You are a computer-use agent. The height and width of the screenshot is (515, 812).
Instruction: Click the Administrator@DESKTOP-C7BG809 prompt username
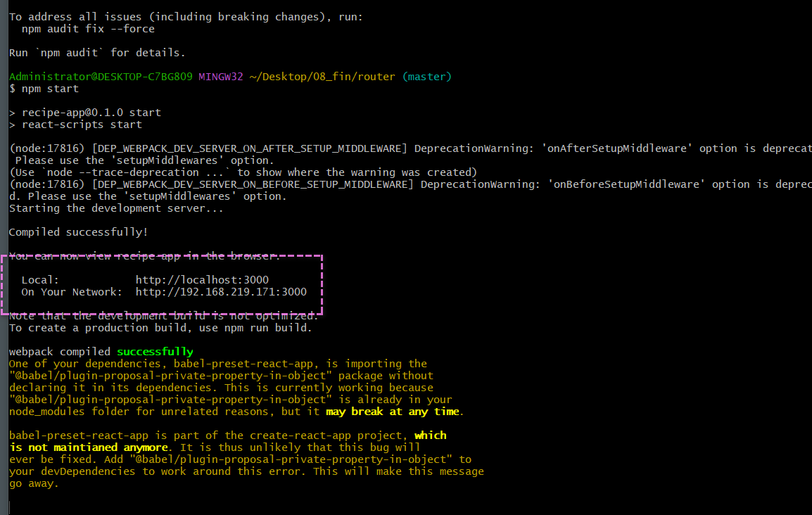pyautogui.click(x=101, y=77)
